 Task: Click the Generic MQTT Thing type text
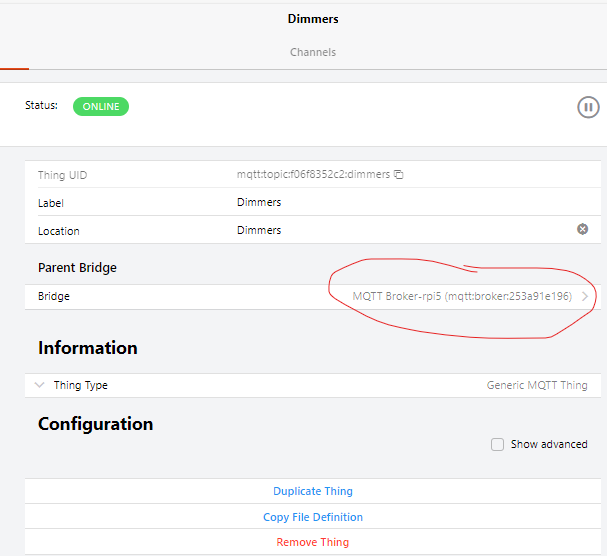point(537,385)
